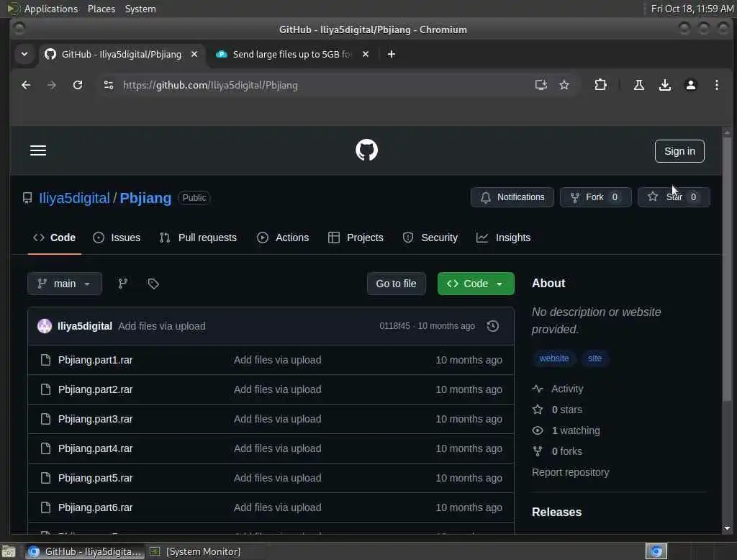Click the Releases heading
The height and width of the screenshot is (560, 737).
point(556,512)
